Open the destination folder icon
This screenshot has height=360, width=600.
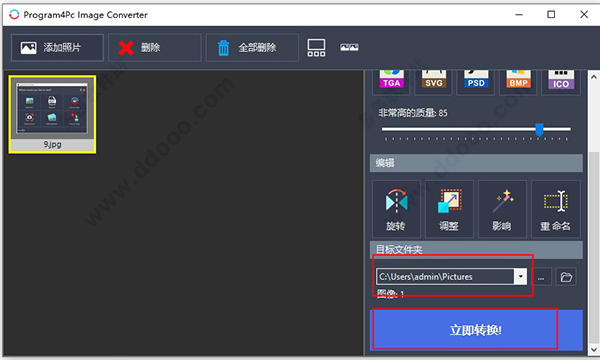(x=566, y=277)
